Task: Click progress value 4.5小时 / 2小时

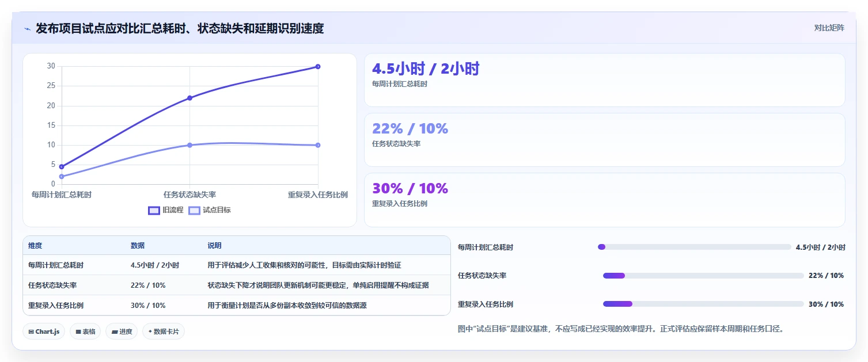Action: pos(820,247)
